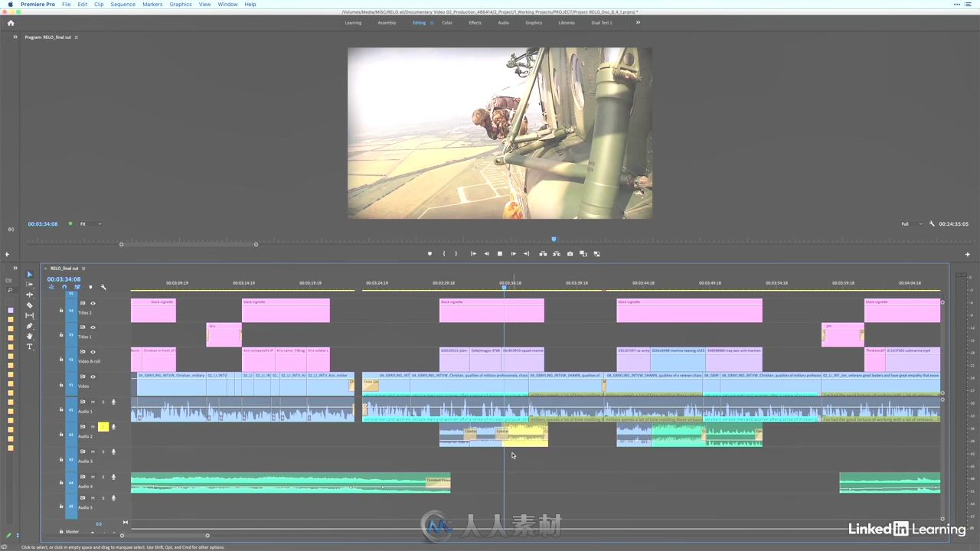Screen dimensions: 980x551
Task: Select the Pen tool
Action: [30, 326]
